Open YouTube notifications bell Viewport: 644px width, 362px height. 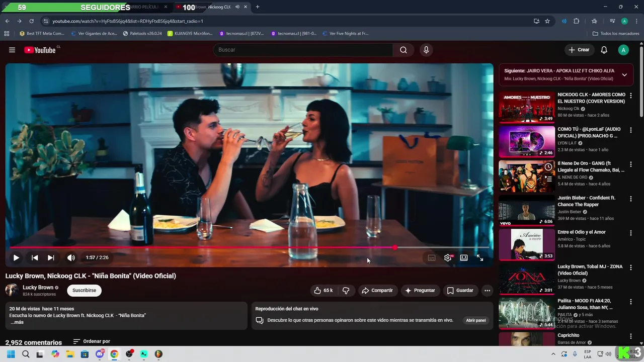pos(604,50)
